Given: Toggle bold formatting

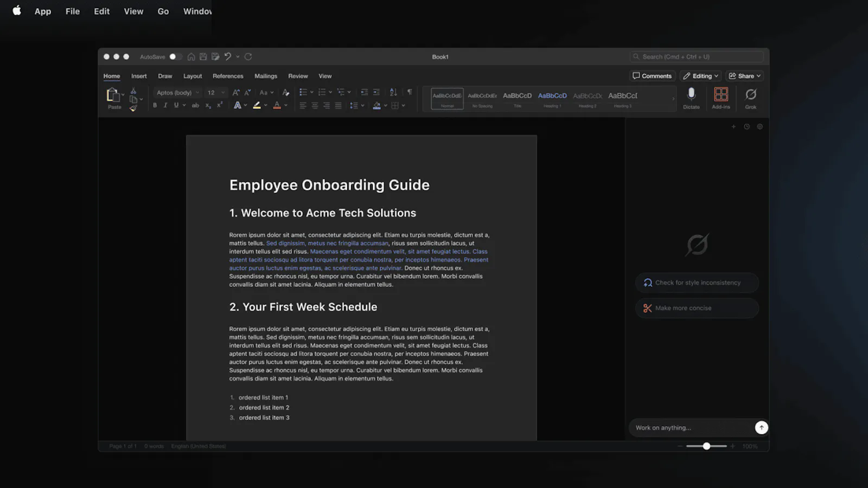Looking at the screenshot, I should (x=155, y=105).
